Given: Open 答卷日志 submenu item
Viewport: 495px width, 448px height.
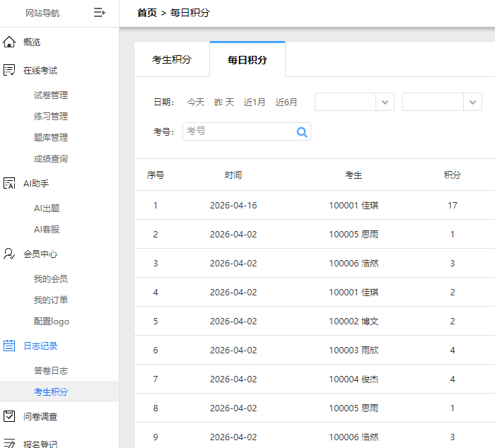Looking at the screenshot, I should pos(51,370).
